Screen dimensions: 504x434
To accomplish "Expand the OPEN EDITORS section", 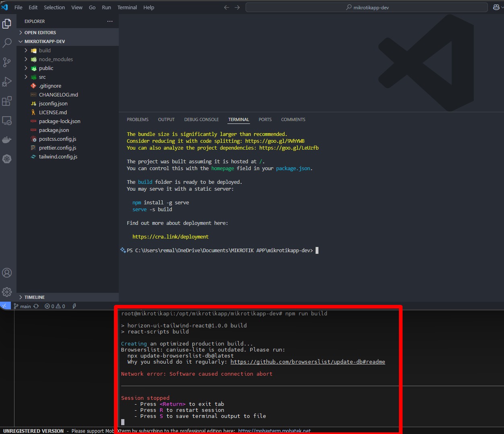I will pos(68,33).
